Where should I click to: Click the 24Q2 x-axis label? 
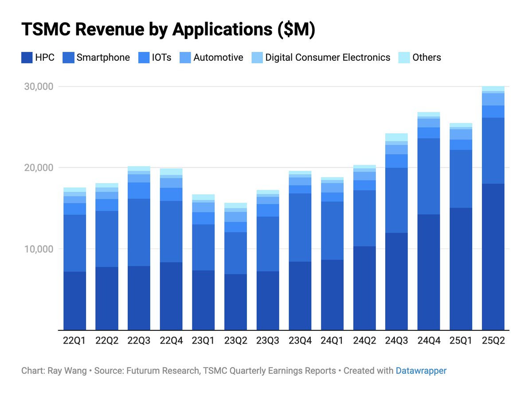[x=364, y=341]
